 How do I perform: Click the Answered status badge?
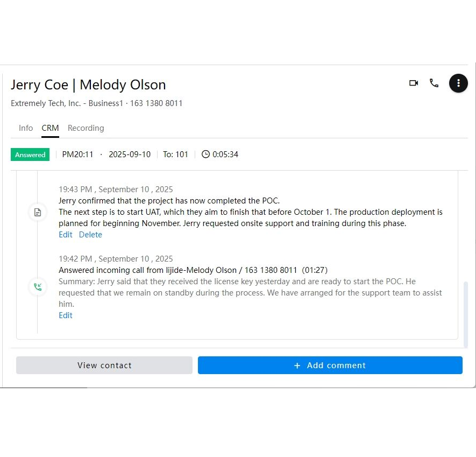point(30,154)
